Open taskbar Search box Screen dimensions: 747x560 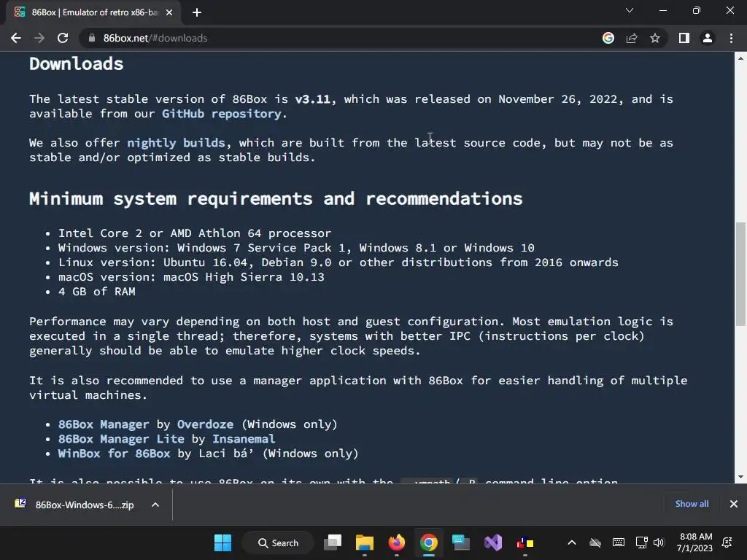point(278,542)
